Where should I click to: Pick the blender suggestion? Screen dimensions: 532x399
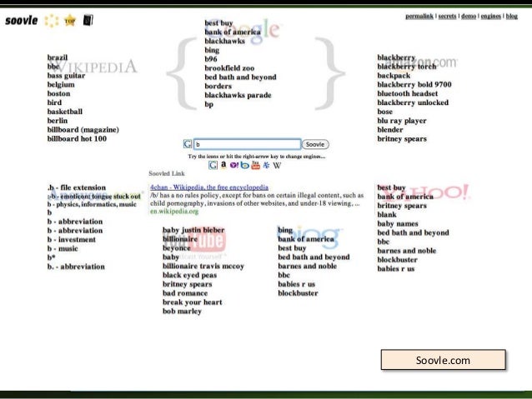point(390,129)
